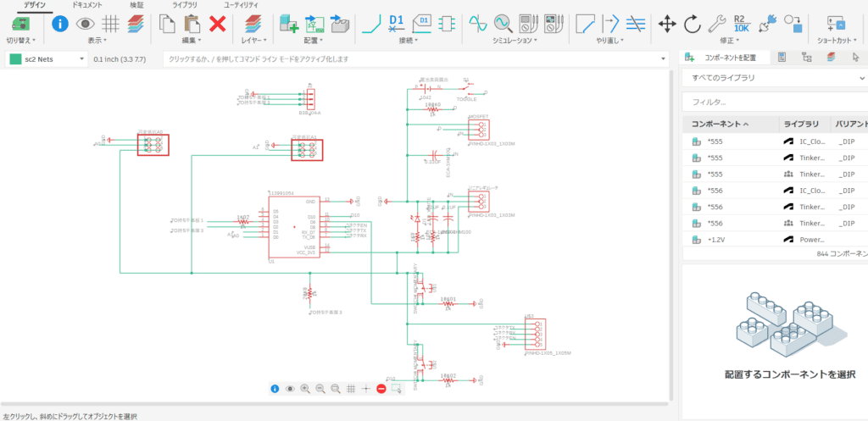Select the Net draw tool
868x421 pixels.
point(370,23)
